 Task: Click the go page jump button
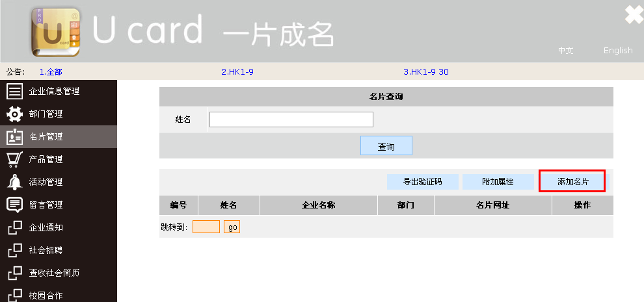[x=232, y=227]
